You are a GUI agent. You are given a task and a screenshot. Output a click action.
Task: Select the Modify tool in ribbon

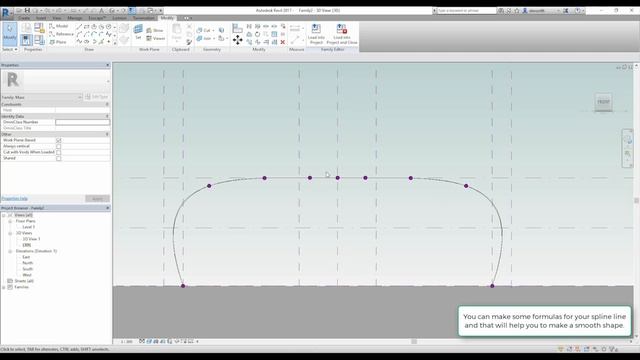(x=9, y=33)
